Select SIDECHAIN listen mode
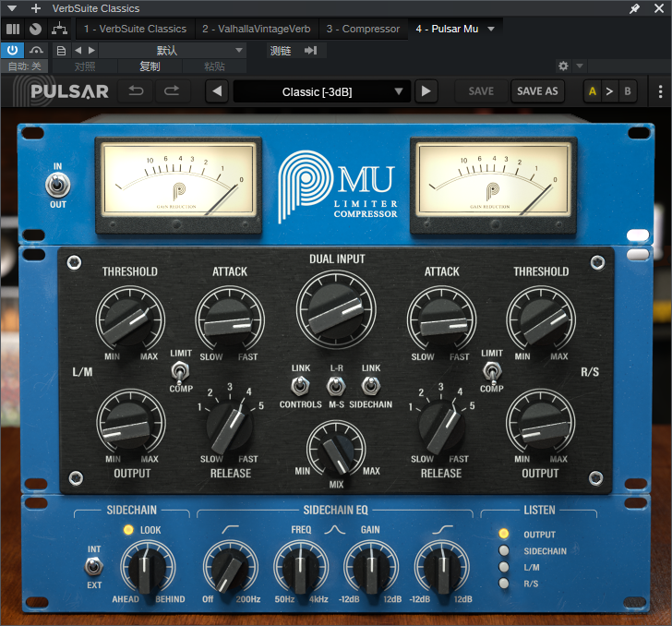Image resolution: width=672 pixels, height=626 pixels. (504, 550)
